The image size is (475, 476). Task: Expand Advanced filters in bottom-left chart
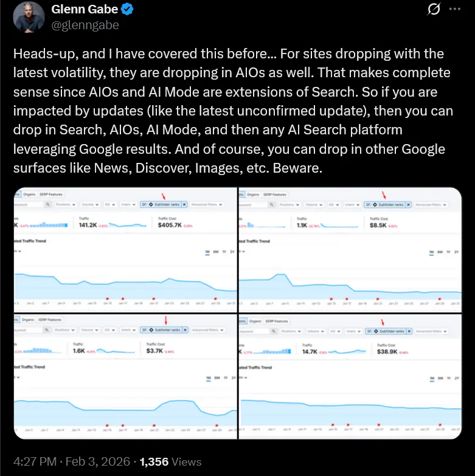(x=208, y=330)
